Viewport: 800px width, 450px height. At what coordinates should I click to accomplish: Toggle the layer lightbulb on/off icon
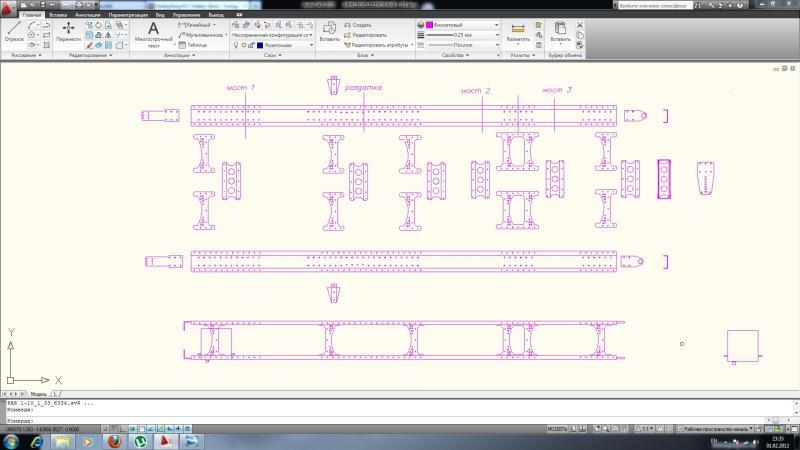(x=236, y=45)
